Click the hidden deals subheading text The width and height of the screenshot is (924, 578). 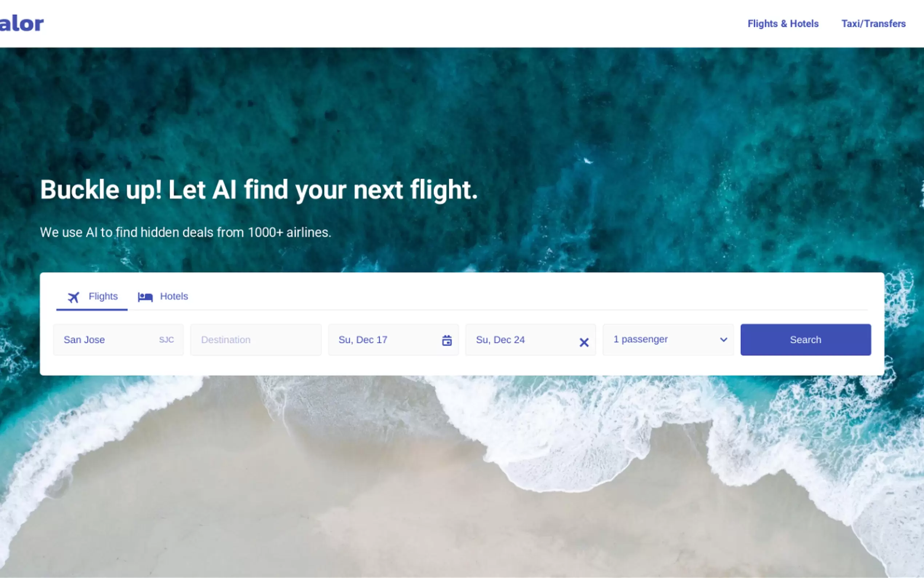(x=186, y=233)
